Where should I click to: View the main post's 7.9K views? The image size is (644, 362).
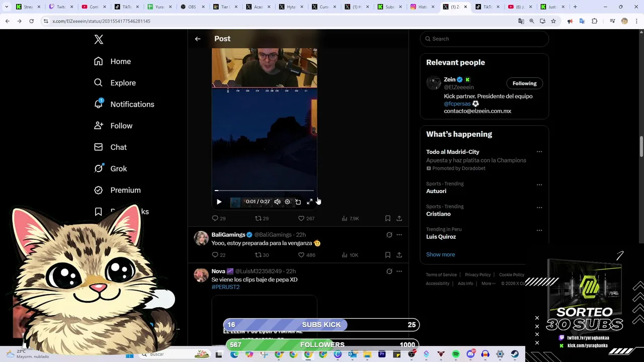350,218
